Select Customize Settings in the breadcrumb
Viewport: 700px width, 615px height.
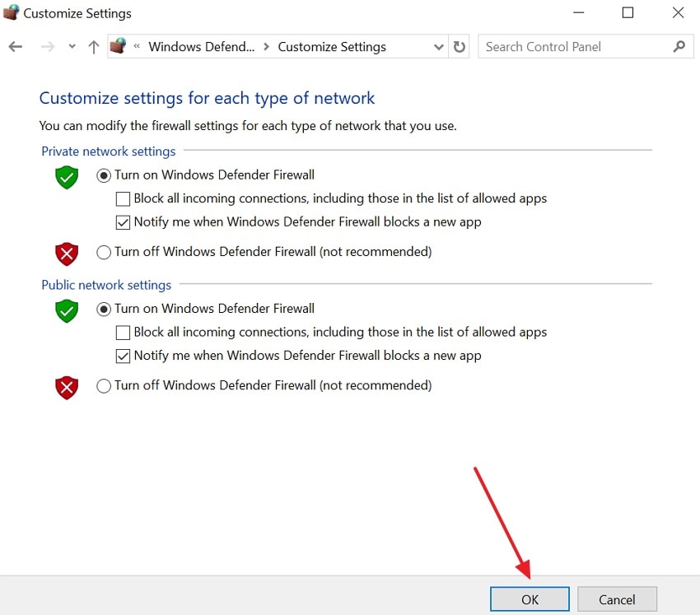point(331,47)
